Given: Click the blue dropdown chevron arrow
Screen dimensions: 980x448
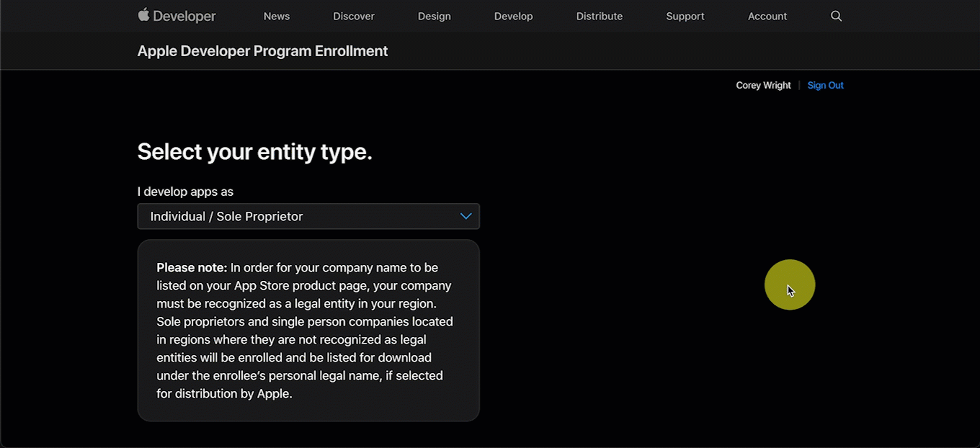Looking at the screenshot, I should [465, 216].
